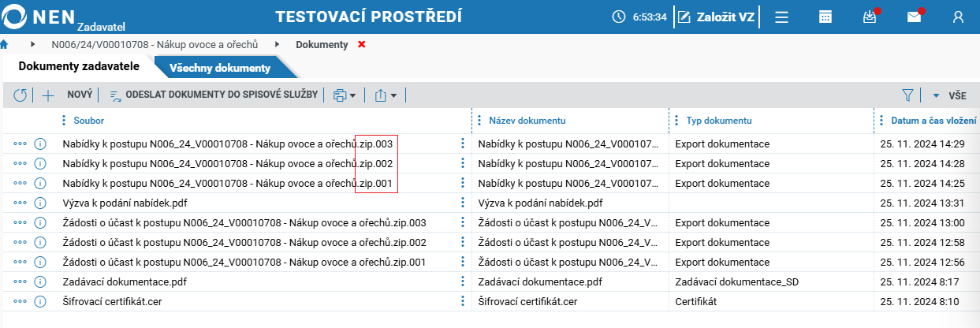Open three-dot actions for Zadávací dokumentace.pdf row
Image resolution: width=980 pixels, height=328 pixels.
tap(20, 281)
